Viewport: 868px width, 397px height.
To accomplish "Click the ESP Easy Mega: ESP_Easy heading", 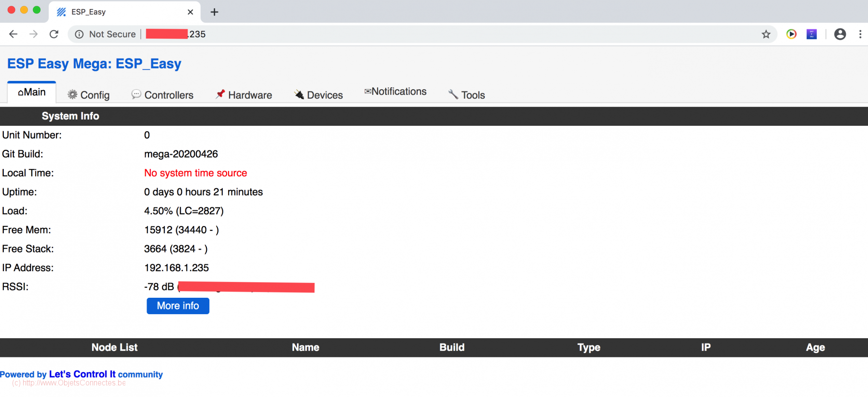I will (x=94, y=64).
